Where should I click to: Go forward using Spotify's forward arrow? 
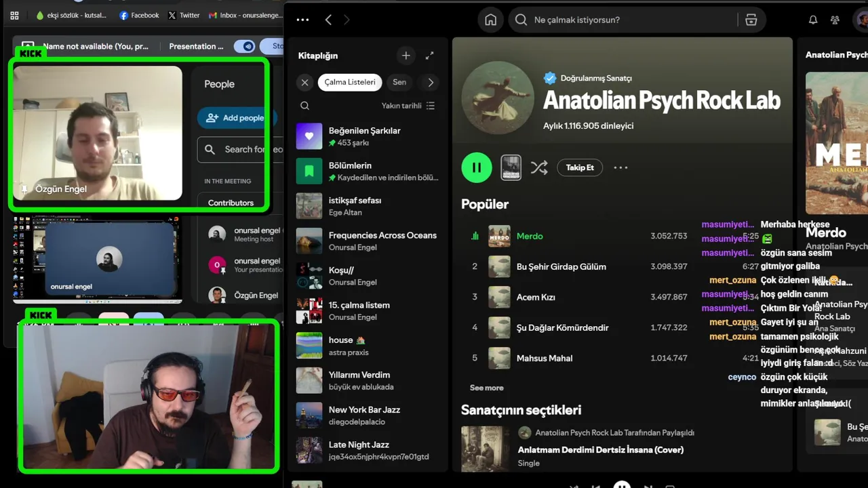347,20
